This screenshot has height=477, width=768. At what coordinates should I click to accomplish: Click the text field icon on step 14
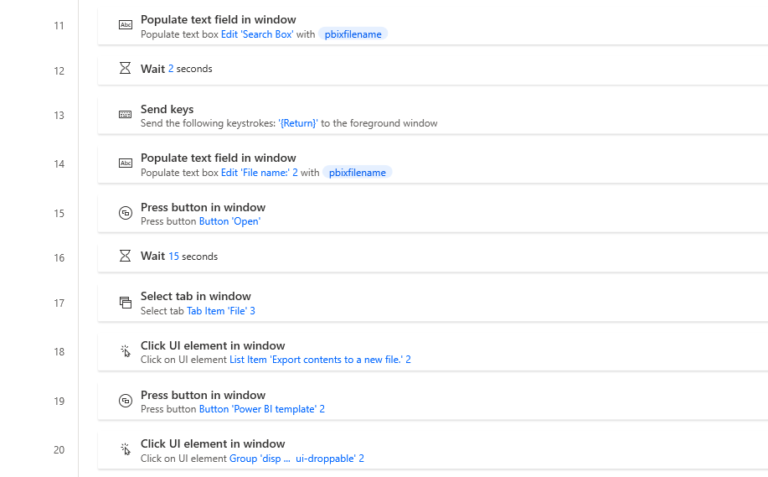(x=125, y=163)
